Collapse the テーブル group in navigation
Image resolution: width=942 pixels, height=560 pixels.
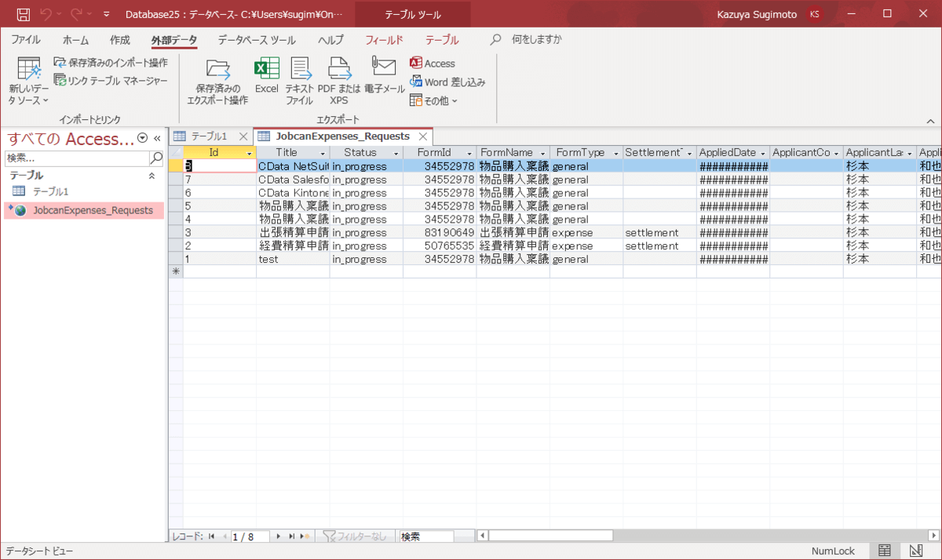[152, 176]
